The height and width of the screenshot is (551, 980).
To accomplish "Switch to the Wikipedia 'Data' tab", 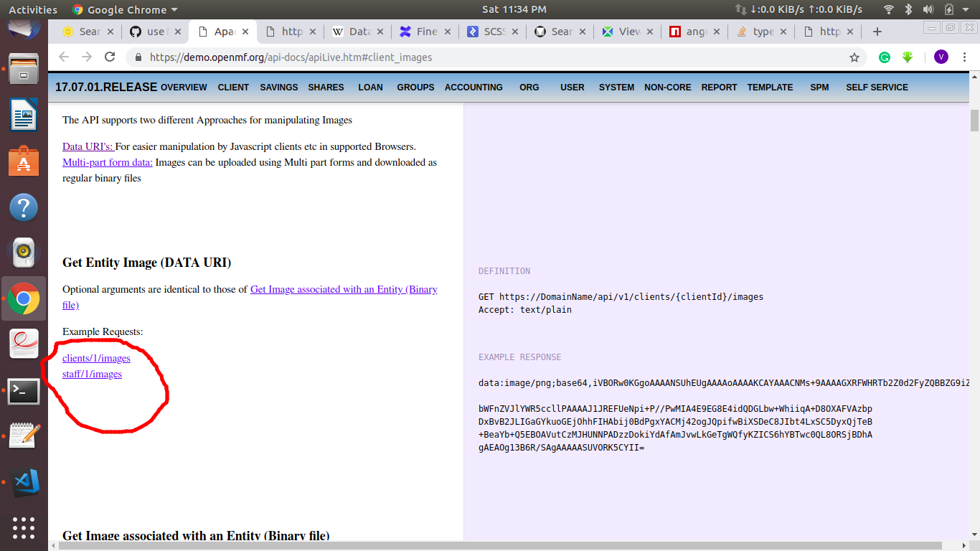I will [357, 32].
